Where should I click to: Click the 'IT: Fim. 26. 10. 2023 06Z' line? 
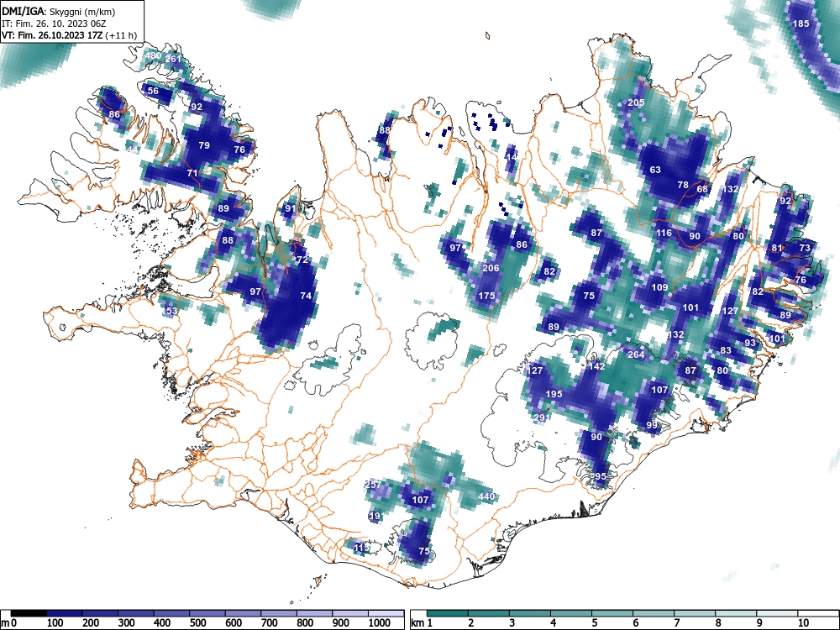(54, 24)
